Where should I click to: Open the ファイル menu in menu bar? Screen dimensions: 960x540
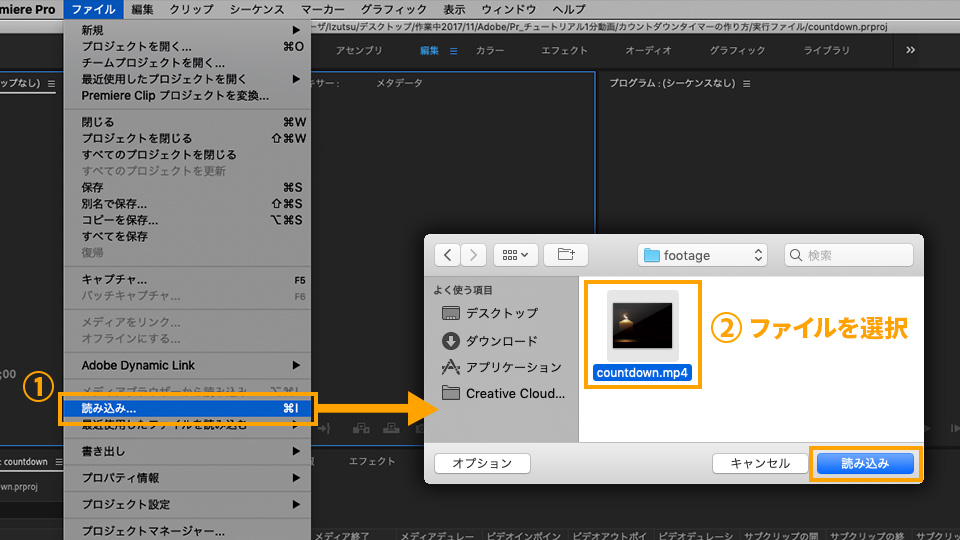tap(93, 9)
